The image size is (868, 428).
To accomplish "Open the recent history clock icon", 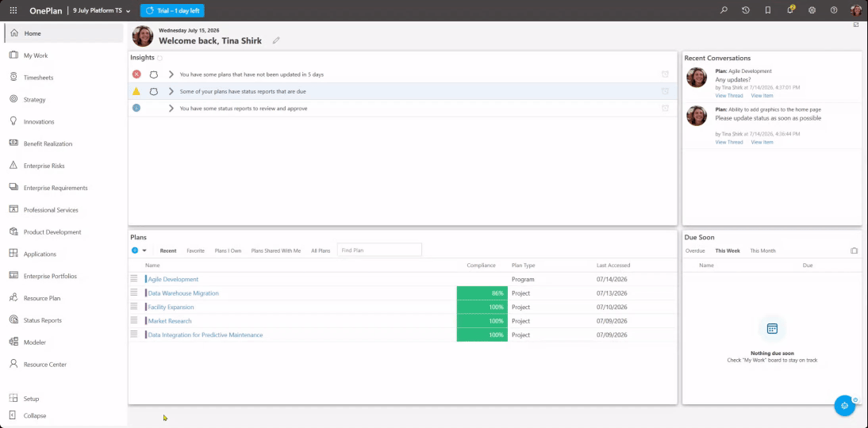I will click(746, 10).
